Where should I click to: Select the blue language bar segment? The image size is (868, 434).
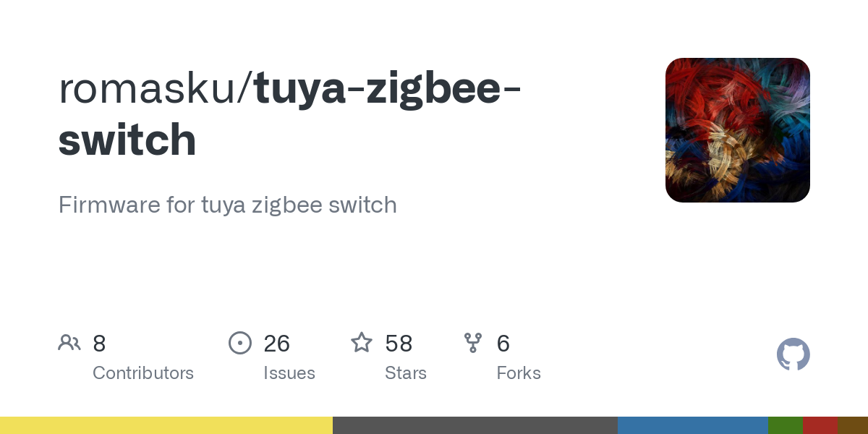(x=693, y=425)
